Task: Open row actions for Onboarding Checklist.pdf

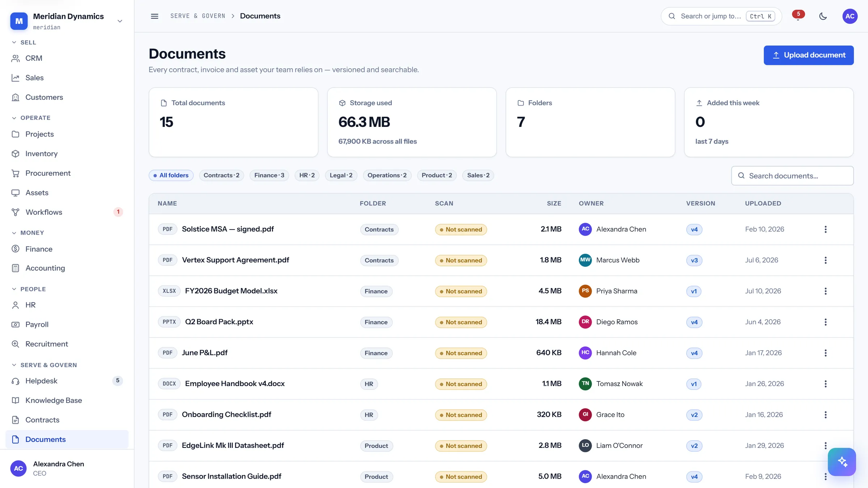Action: tap(825, 415)
